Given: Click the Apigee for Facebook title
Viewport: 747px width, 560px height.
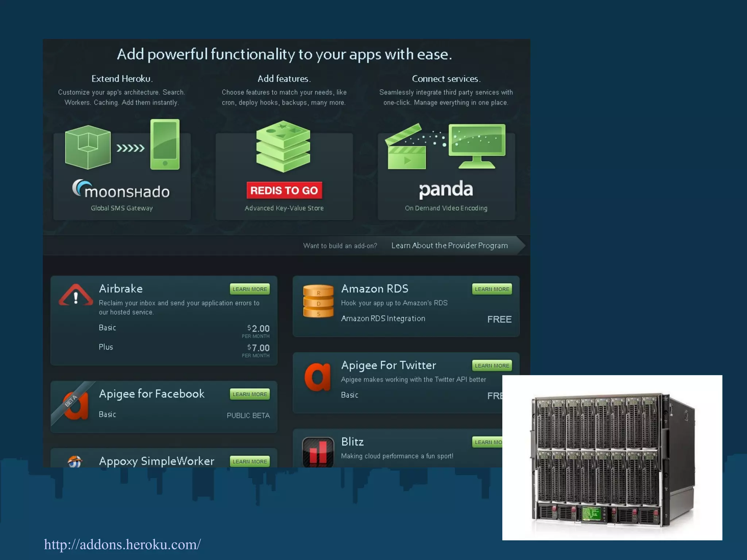Looking at the screenshot, I should [x=152, y=394].
